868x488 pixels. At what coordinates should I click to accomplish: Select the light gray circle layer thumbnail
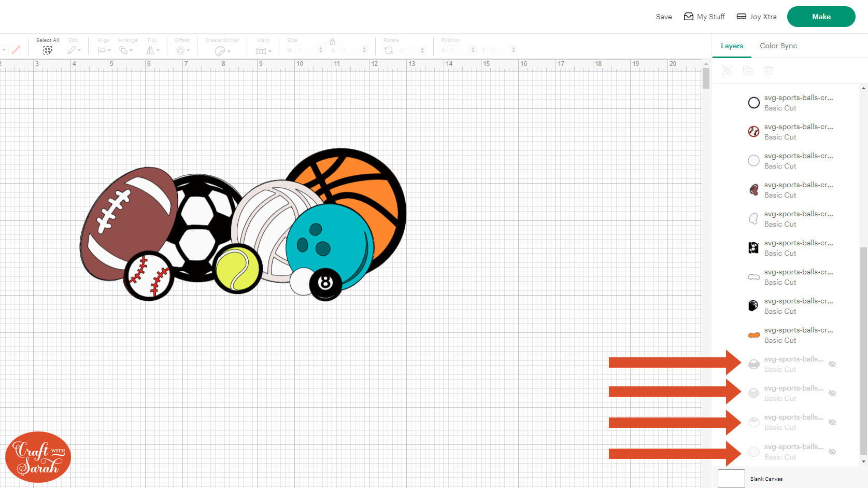[x=754, y=161]
